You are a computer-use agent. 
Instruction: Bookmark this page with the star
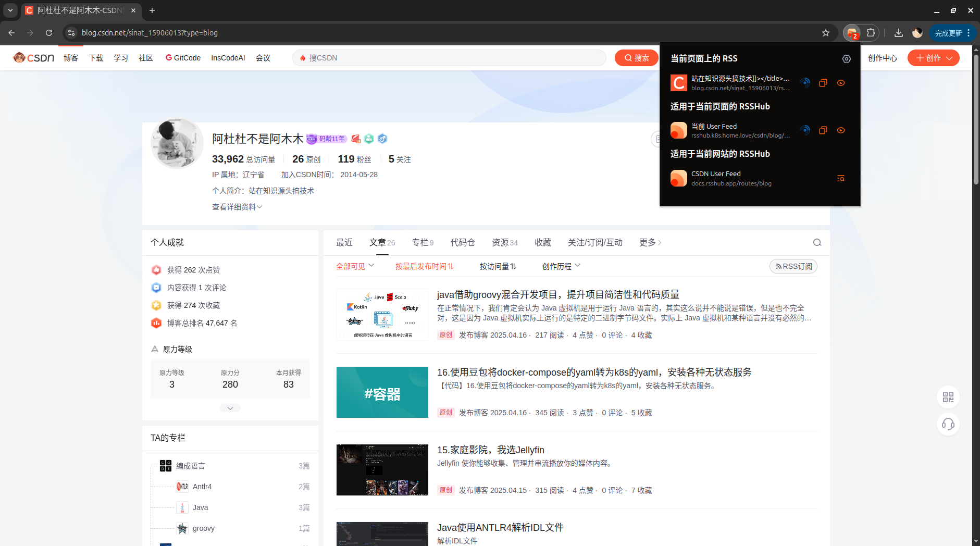coord(826,33)
